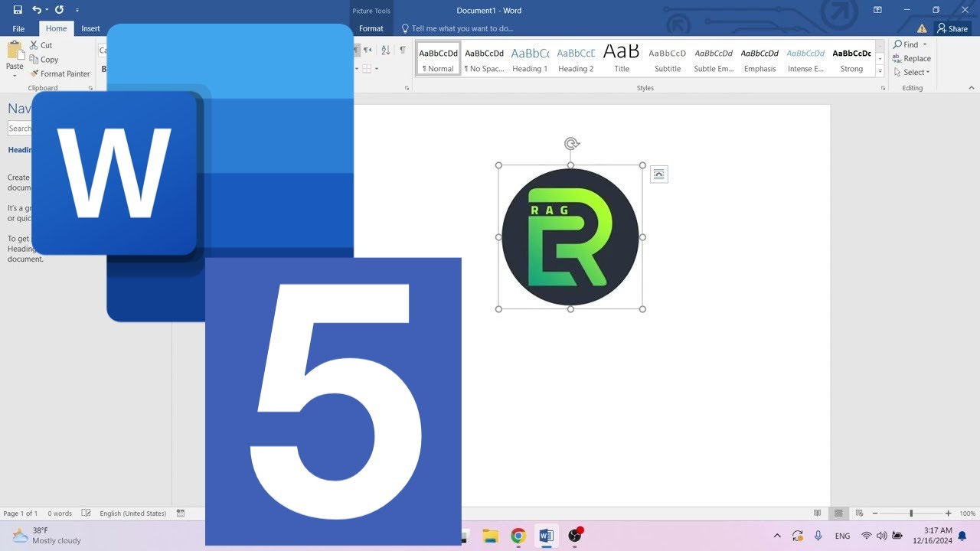This screenshot has width=980, height=551.
Task: Toggle Show/Hide paragraph marks
Action: coord(403,50)
